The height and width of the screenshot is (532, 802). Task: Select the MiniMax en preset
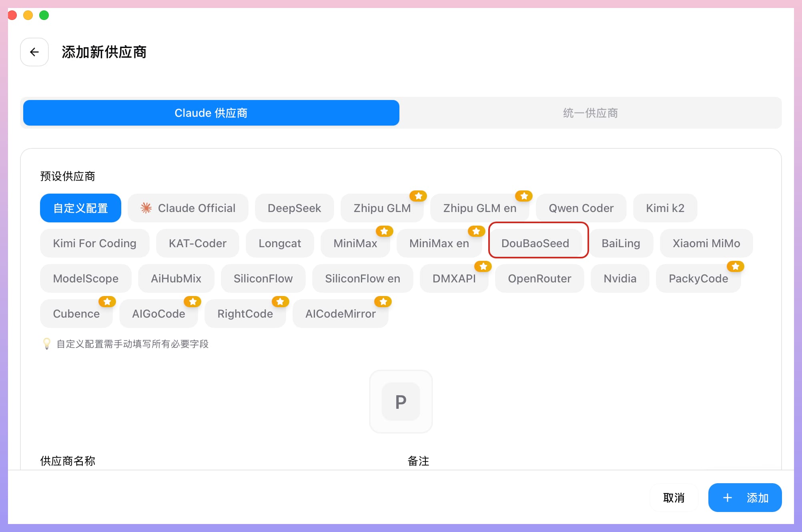point(439,243)
